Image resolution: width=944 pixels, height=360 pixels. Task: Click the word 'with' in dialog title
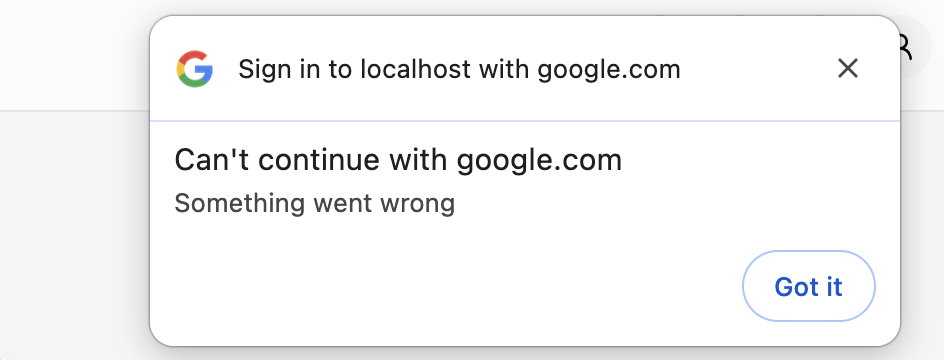pyautogui.click(x=504, y=69)
